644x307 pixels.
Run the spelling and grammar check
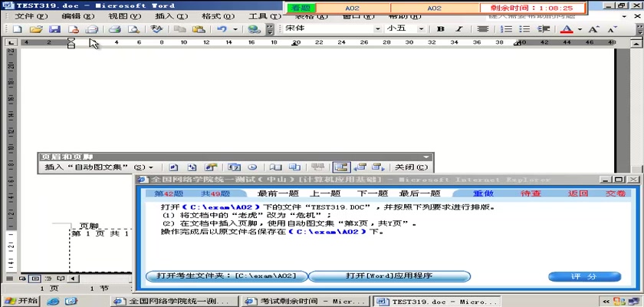point(156,29)
